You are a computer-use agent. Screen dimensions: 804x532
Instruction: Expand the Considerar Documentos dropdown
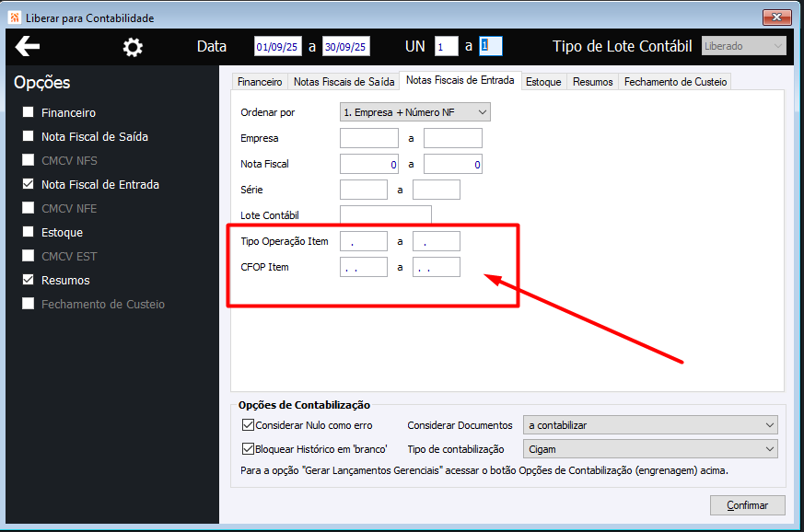[650, 425]
